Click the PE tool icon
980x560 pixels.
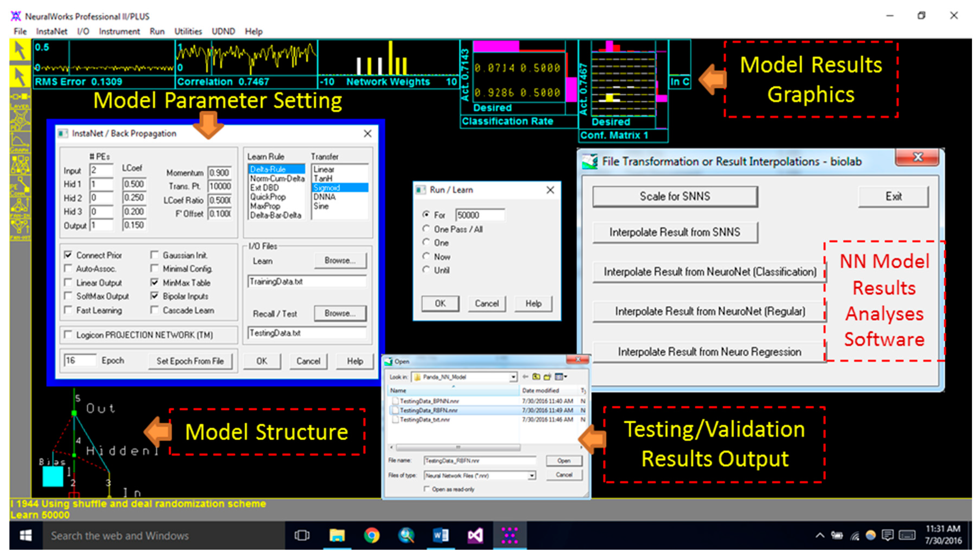pos(20,120)
